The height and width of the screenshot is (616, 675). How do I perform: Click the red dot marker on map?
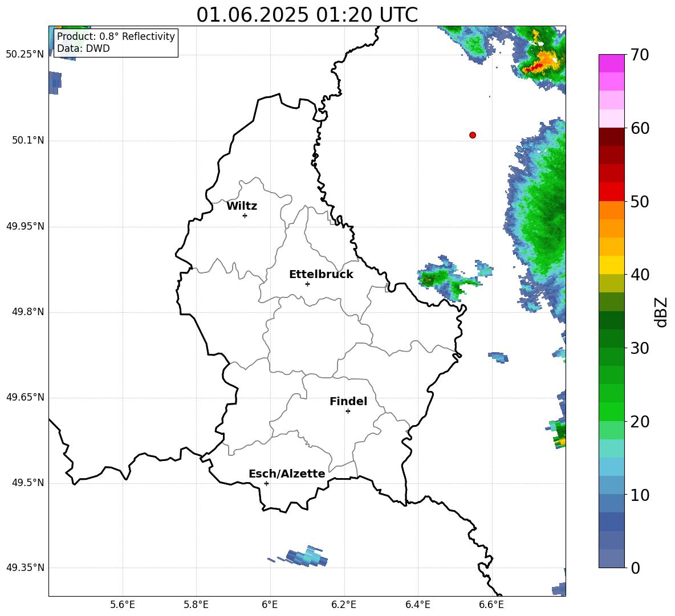[473, 135]
